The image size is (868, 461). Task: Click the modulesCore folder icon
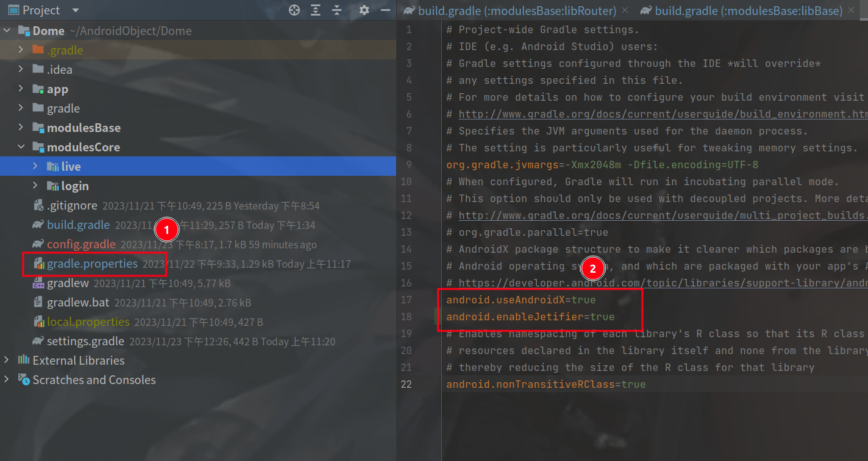(x=37, y=147)
